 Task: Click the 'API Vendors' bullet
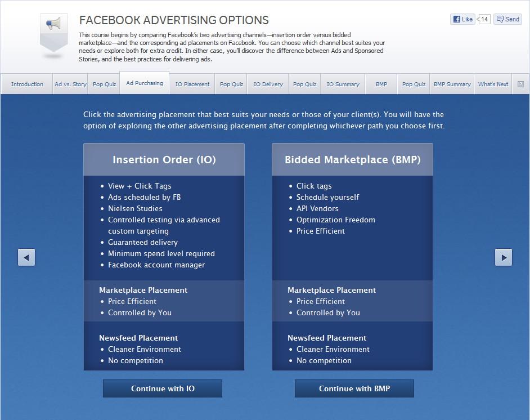pyautogui.click(x=317, y=209)
